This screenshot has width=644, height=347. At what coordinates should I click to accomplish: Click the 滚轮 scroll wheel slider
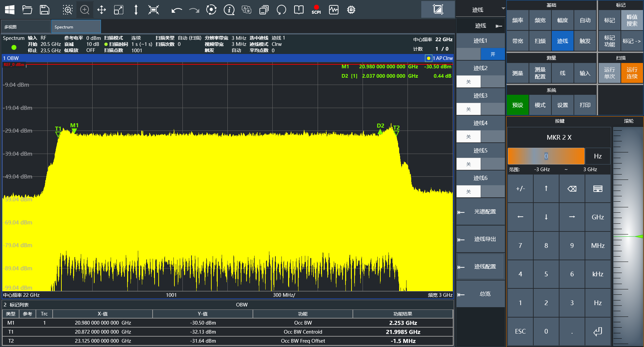coord(628,236)
